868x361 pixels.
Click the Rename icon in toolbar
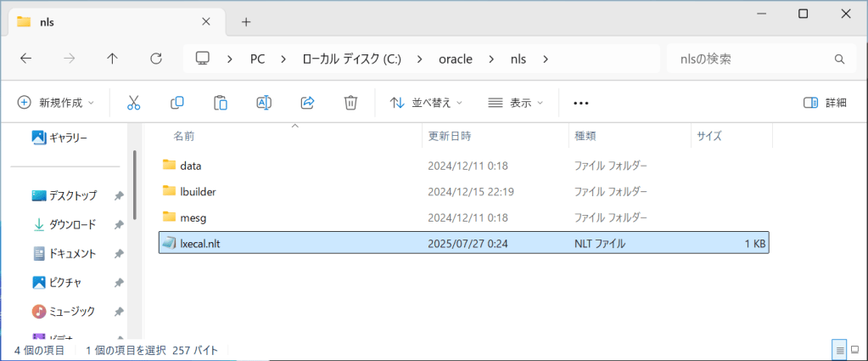[264, 103]
